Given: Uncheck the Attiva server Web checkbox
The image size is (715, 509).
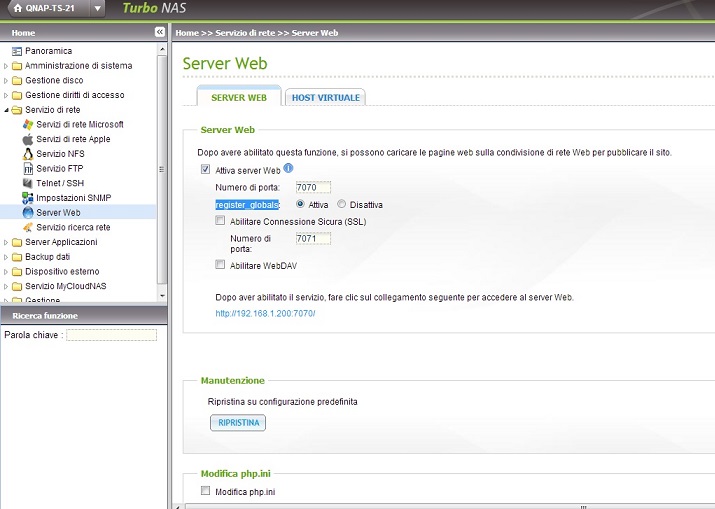Looking at the screenshot, I should pyautogui.click(x=206, y=171).
